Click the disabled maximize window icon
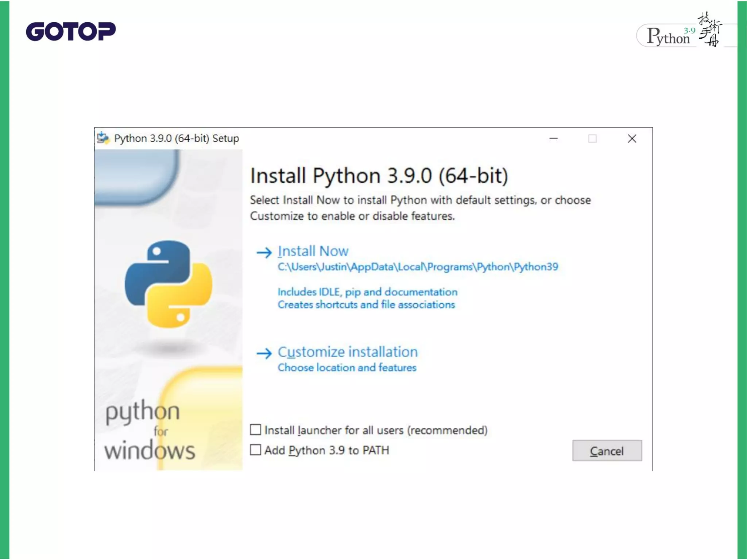This screenshot has width=747, height=560. coord(592,139)
